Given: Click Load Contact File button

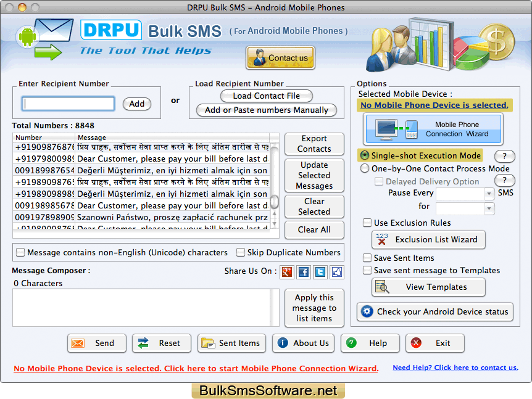Looking at the screenshot, I should point(267,96).
